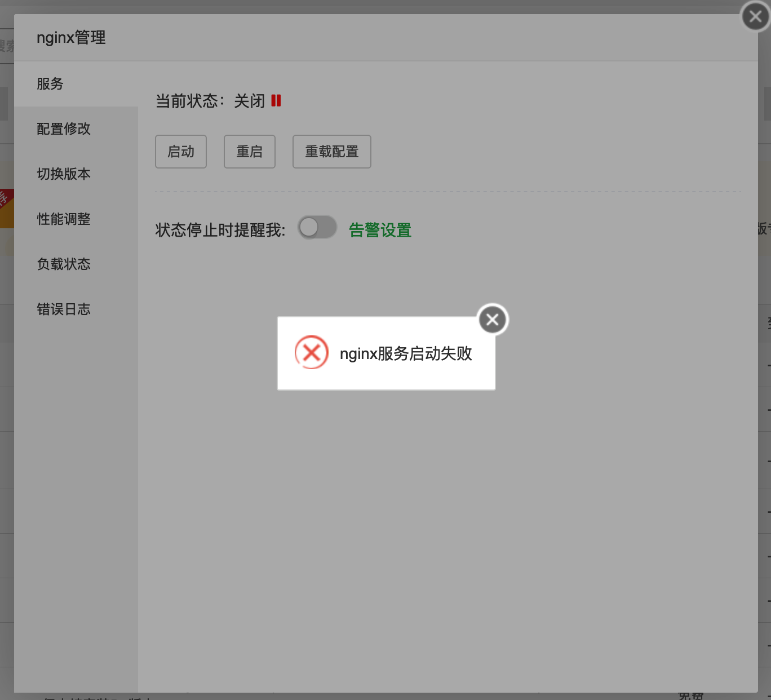View the 错误日志 tab
The height and width of the screenshot is (700, 771).
pyautogui.click(x=76, y=309)
